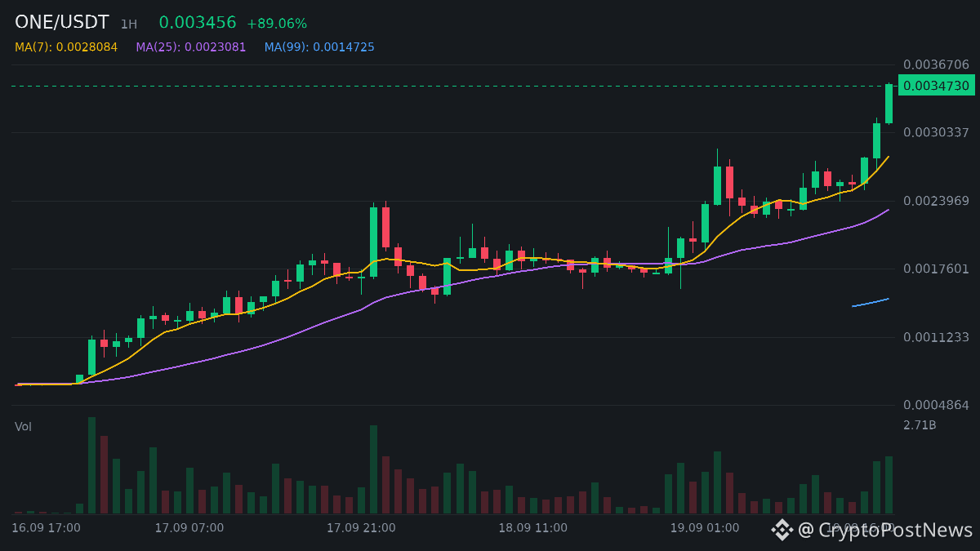Click the 2.71B volume axis label

tap(920, 424)
